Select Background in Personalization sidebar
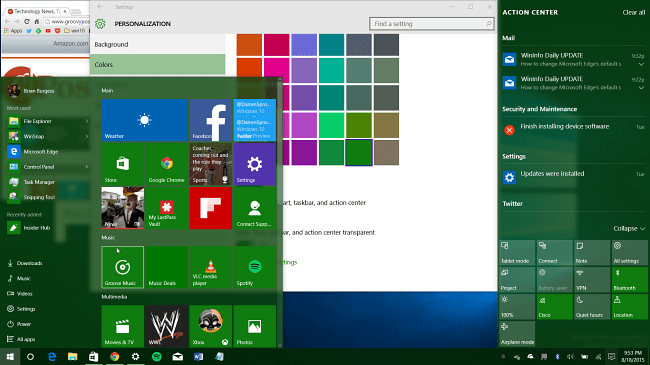This screenshot has width=650, height=365. 158,44
